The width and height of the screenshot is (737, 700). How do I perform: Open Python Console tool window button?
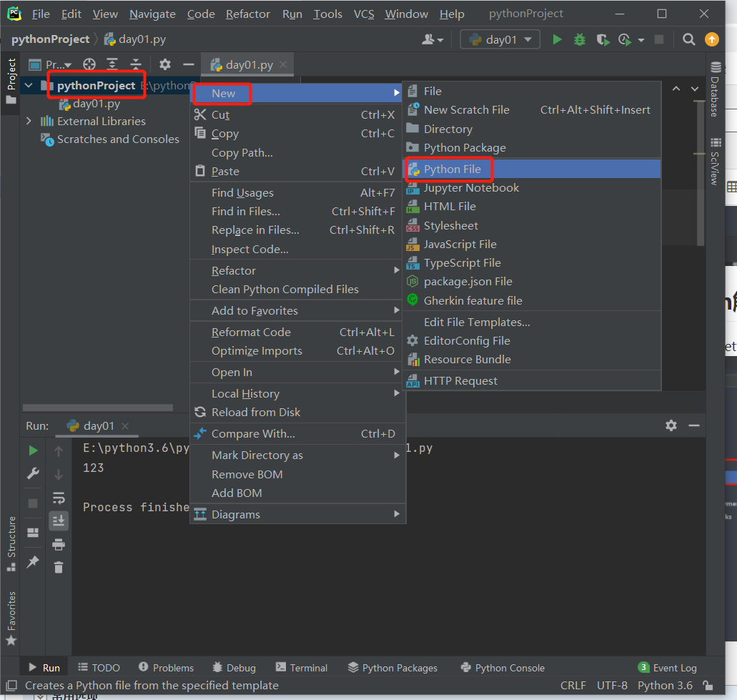[x=503, y=668]
